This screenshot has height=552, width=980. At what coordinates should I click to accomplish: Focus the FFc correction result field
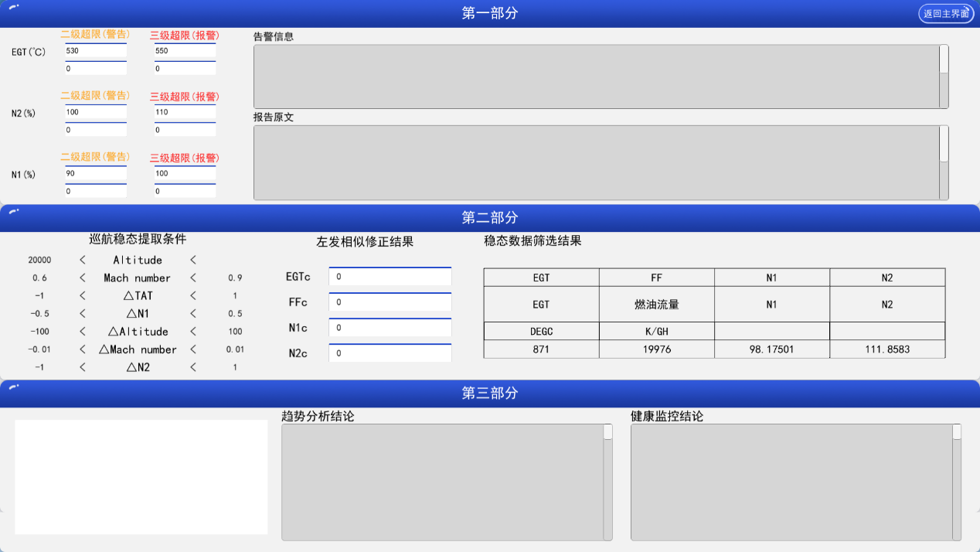[x=390, y=302]
